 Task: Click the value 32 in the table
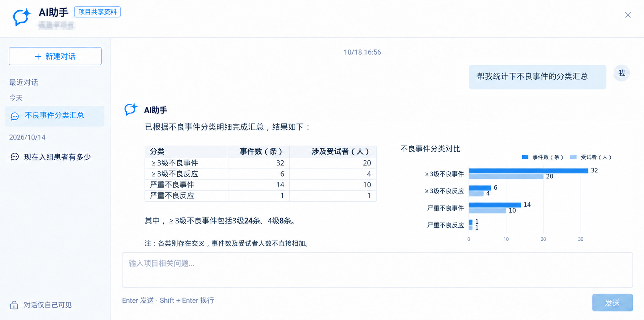[x=280, y=163]
